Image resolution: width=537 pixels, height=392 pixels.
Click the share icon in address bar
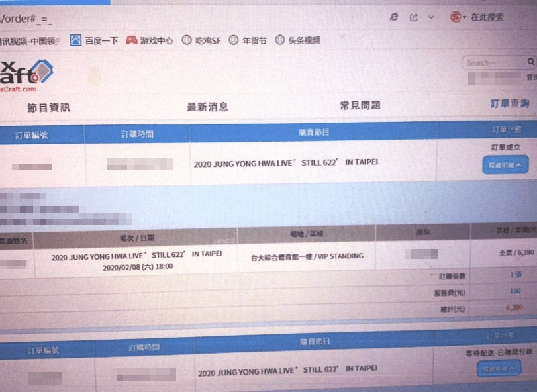point(414,17)
